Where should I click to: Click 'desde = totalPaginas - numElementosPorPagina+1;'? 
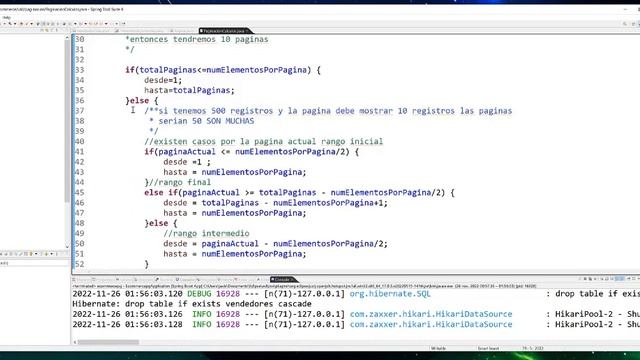click(x=276, y=202)
